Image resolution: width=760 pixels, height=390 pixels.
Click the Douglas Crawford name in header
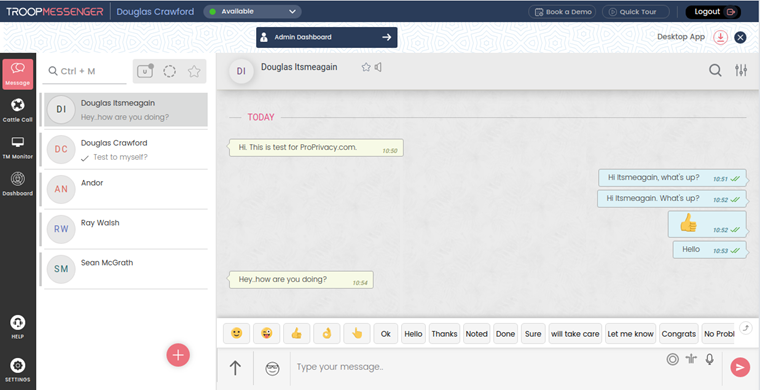coord(155,12)
